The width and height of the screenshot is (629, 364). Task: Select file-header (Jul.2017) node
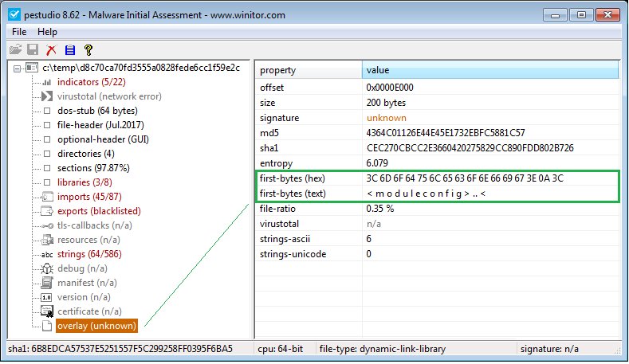[100, 125]
